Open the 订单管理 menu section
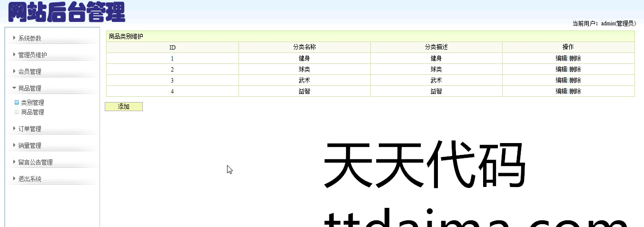The width and height of the screenshot is (644, 227). tap(30, 129)
